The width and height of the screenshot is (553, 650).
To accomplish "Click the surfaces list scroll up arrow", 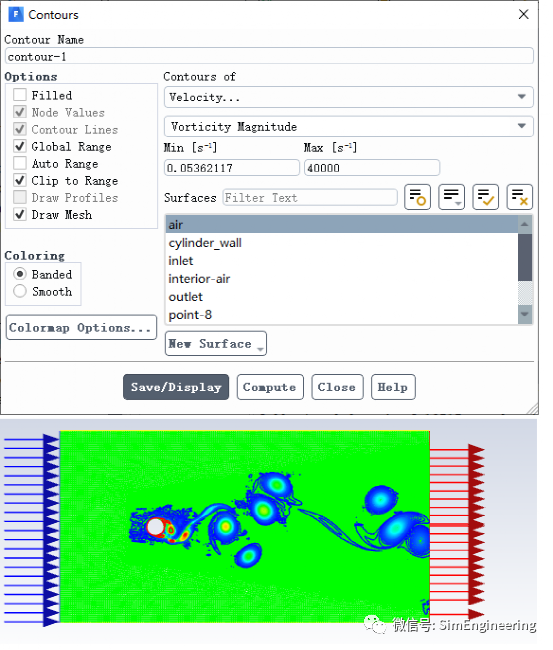I will pos(525,224).
